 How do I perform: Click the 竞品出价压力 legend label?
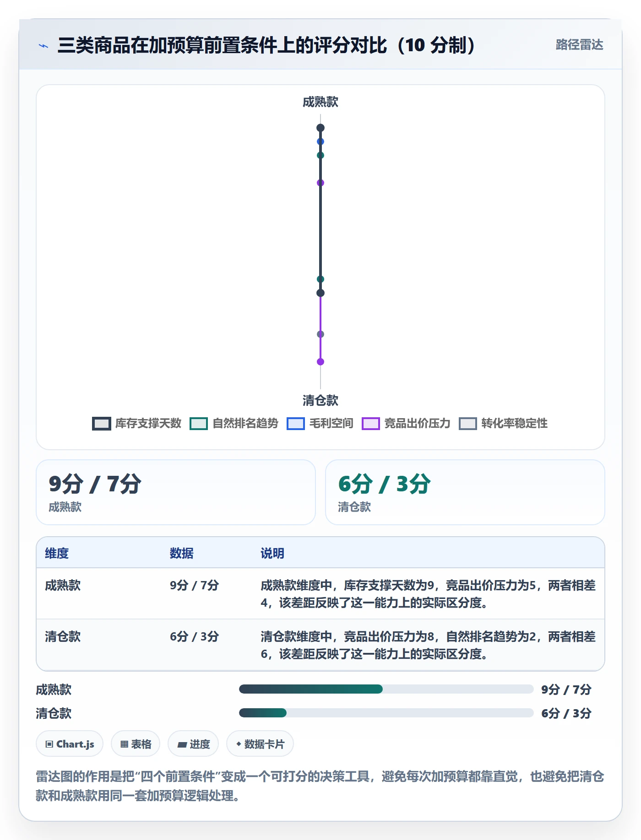[418, 424]
